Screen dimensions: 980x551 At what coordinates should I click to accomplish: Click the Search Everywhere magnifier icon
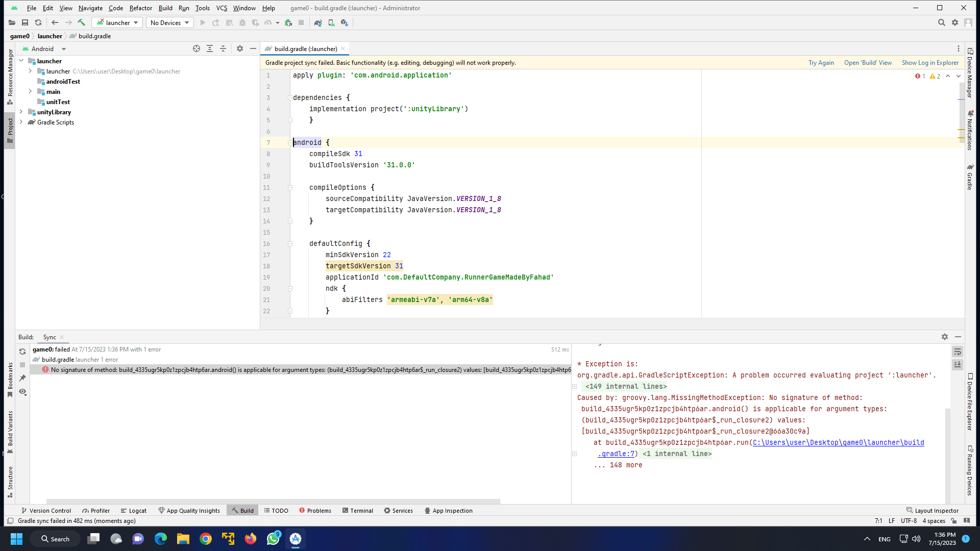941,22
